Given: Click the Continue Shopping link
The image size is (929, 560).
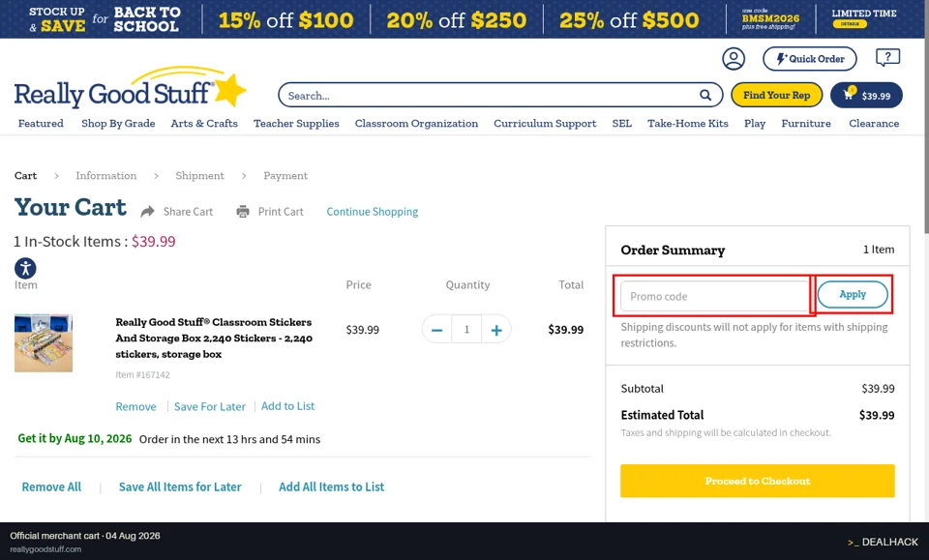Looking at the screenshot, I should pos(372,212).
